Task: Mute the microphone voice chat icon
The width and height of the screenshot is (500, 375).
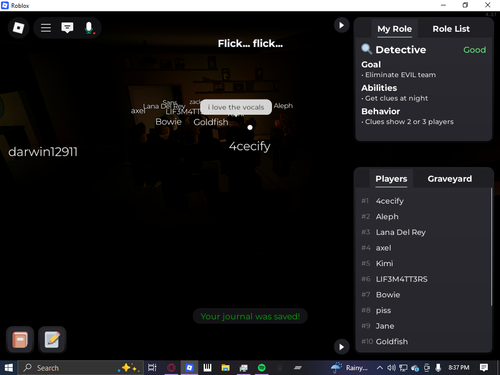Action: 89,28
